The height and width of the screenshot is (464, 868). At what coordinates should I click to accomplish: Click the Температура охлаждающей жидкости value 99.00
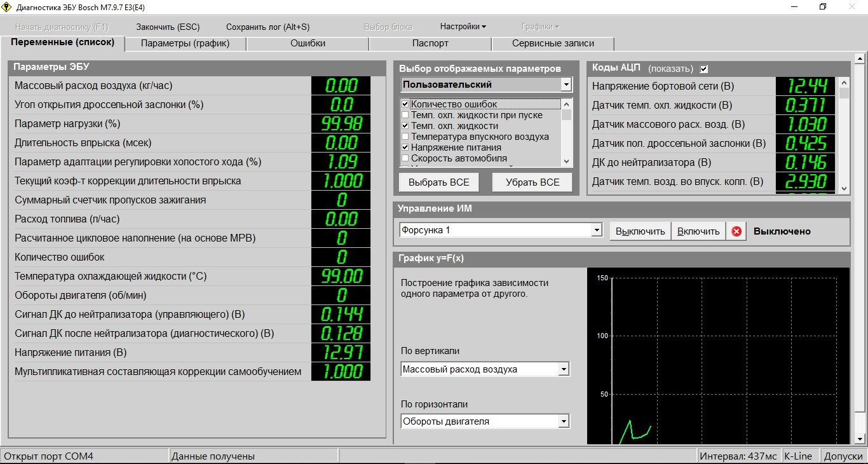tap(341, 276)
